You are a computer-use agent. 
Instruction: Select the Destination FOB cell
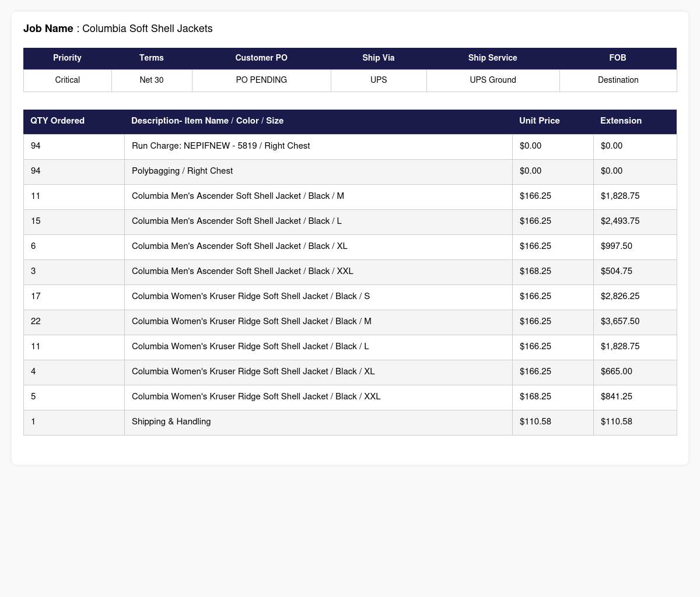pyautogui.click(x=618, y=80)
